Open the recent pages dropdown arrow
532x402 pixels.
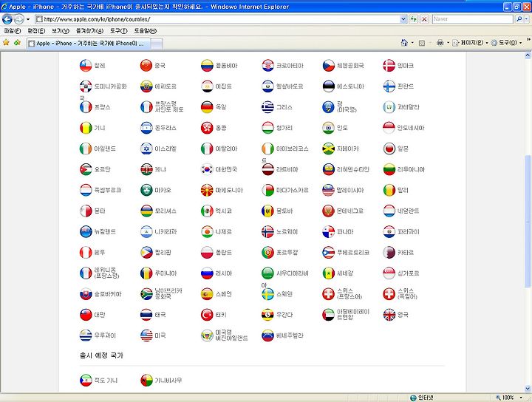point(28,19)
